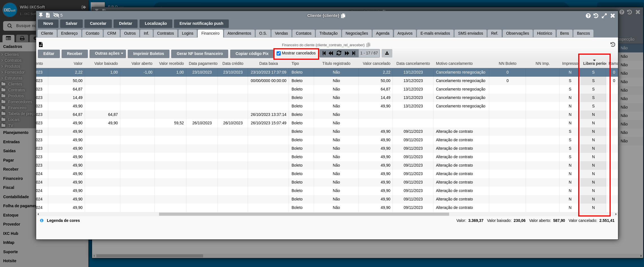Image resolution: width=644 pixels, height=267 pixels.
Task: Sort by Libera período column header
Action: tap(594, 63)
